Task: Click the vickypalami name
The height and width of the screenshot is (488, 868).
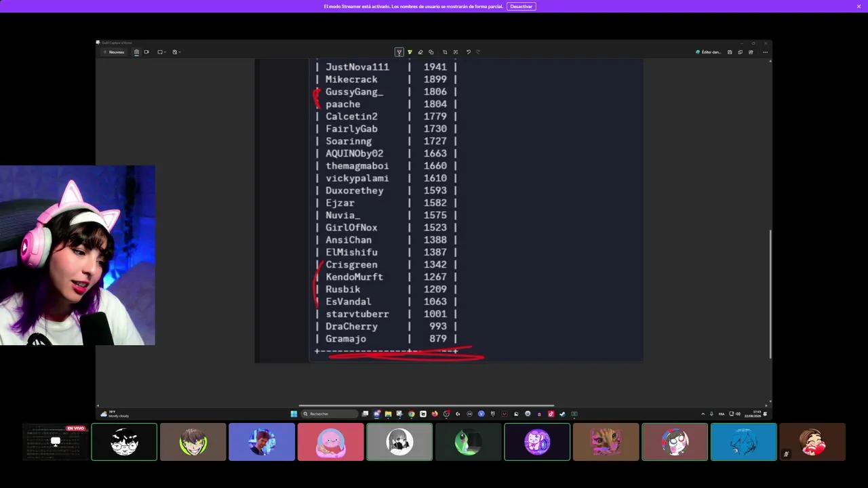Action: click(357, 178)
